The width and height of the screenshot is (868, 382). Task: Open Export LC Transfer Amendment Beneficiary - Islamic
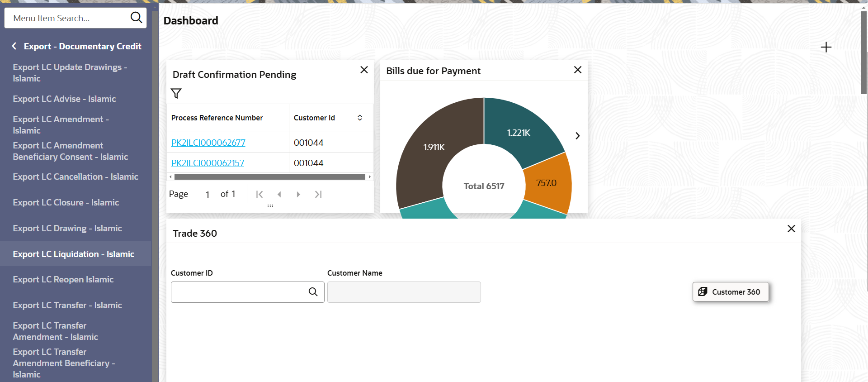coord(64,363)
